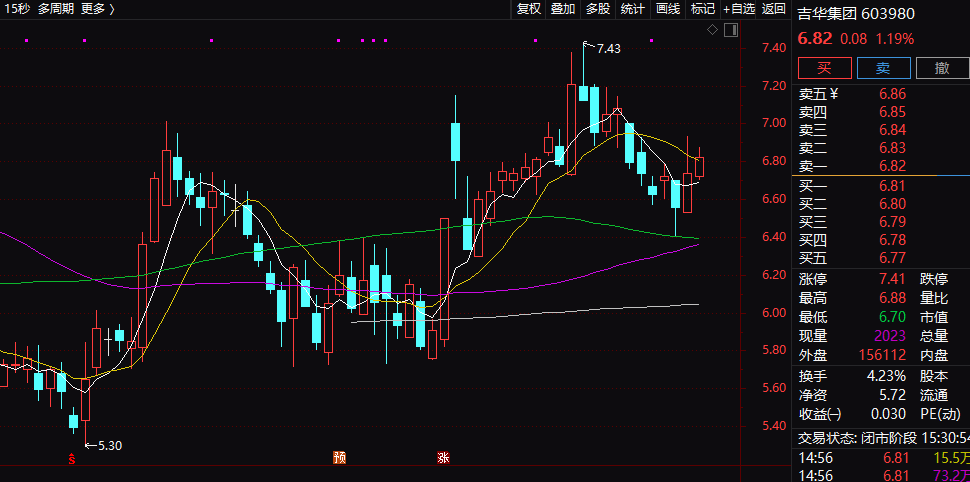Click the 收益(一) value 0.030
The image size is (970, 482).
888,414
